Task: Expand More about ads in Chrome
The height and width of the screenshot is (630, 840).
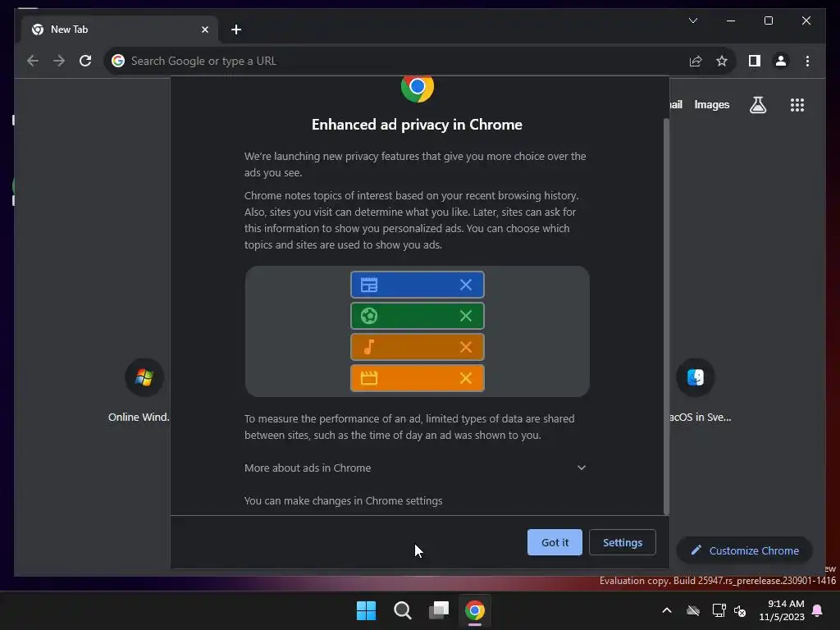Action: click(x=415, y=468)
